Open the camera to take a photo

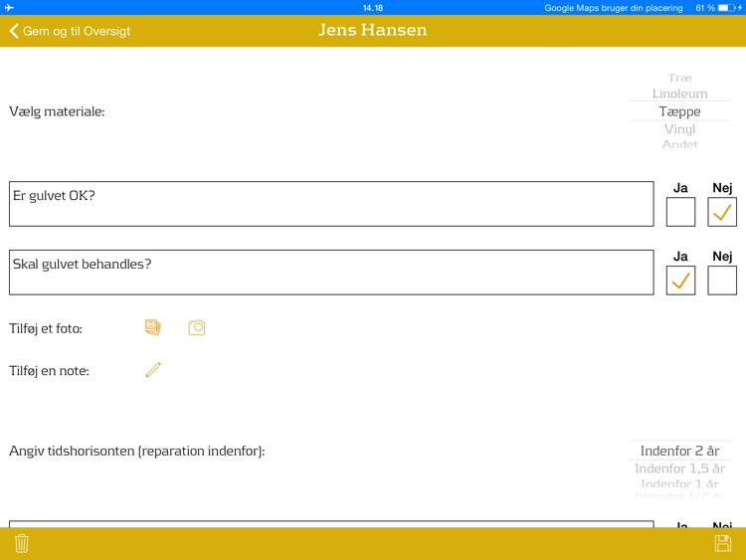coord(197,328)
